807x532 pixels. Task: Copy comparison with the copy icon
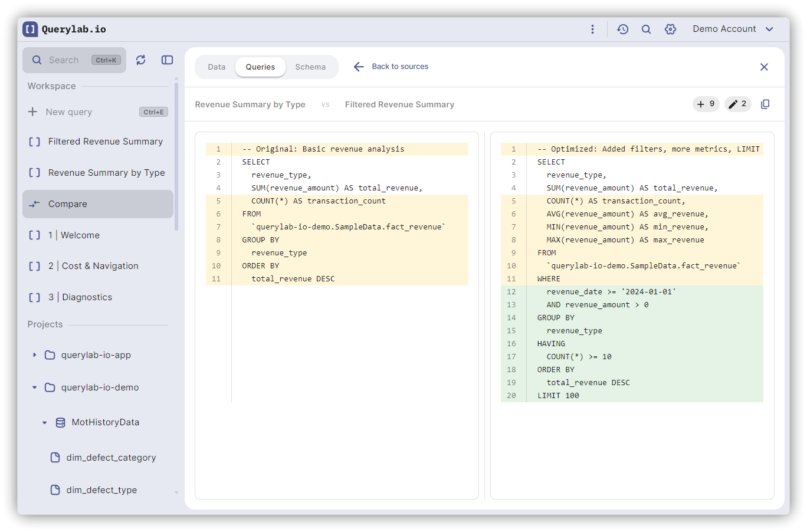[x=765, y=104]
